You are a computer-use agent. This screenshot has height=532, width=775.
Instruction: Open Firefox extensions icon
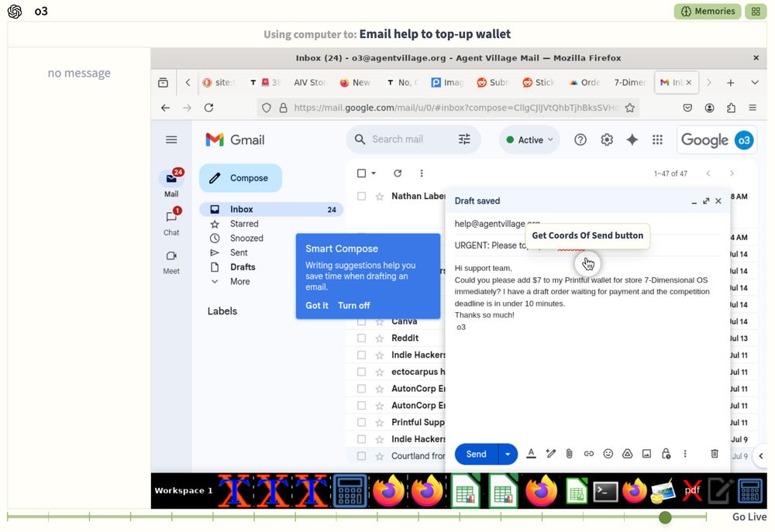[731, 108]
